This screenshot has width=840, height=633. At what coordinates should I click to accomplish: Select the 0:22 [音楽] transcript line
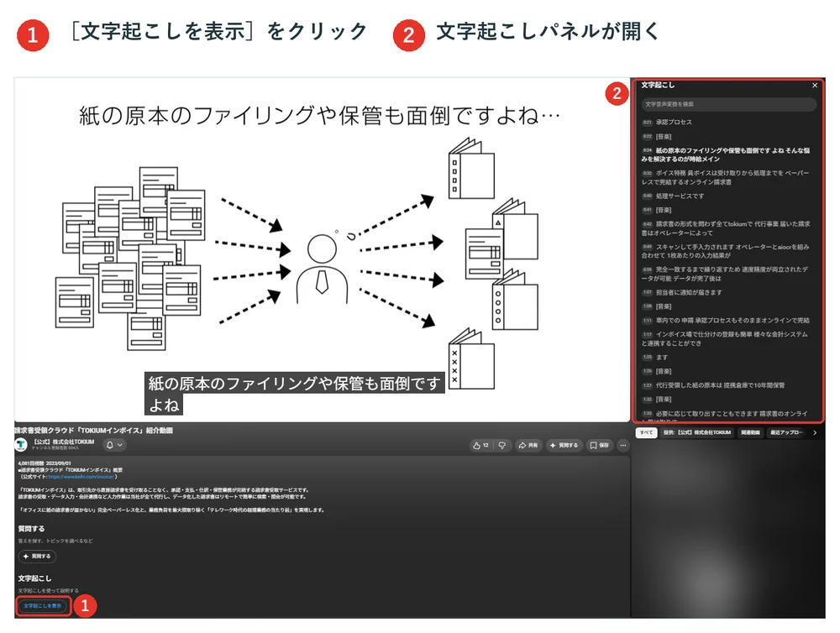pyautogui.click(x=728, y=137)
